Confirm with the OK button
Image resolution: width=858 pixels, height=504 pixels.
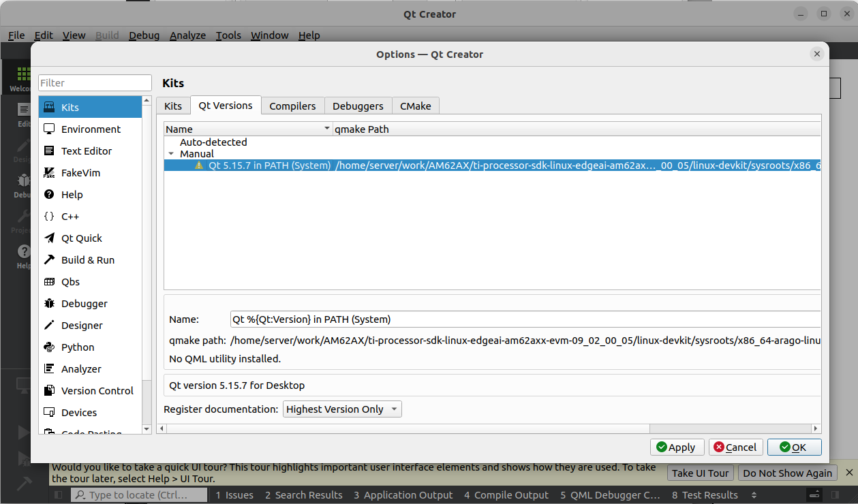(x=795, y=447)
